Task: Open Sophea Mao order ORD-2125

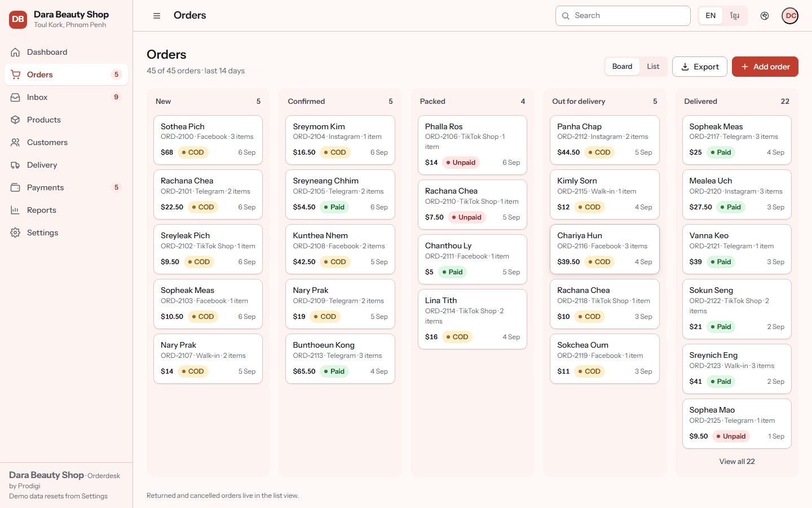Action: point(737,424)
